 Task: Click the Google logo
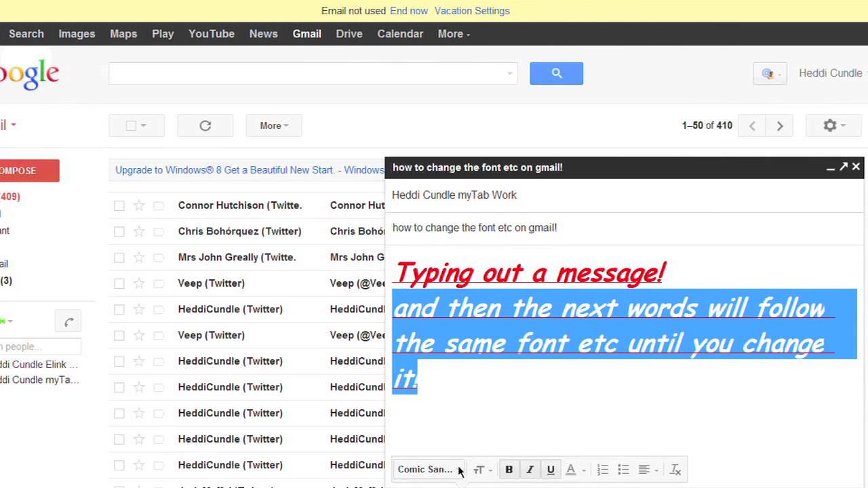pos(28,75)
